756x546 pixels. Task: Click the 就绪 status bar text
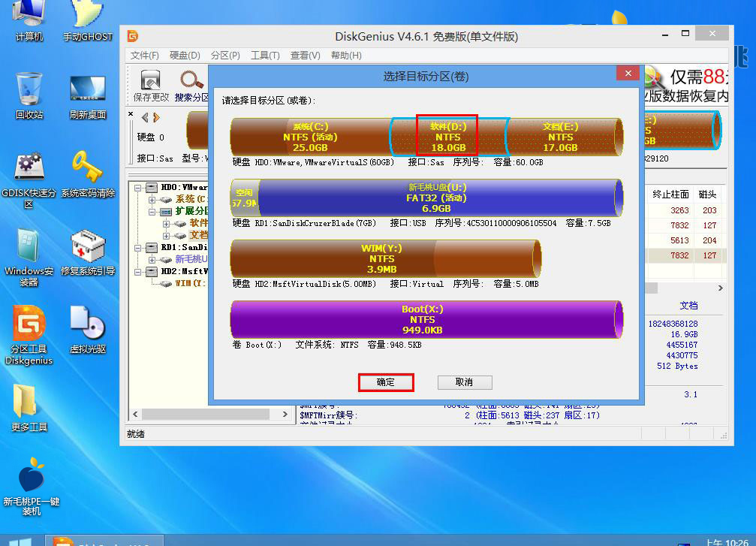pyautogui.click(x=136, y=434)
